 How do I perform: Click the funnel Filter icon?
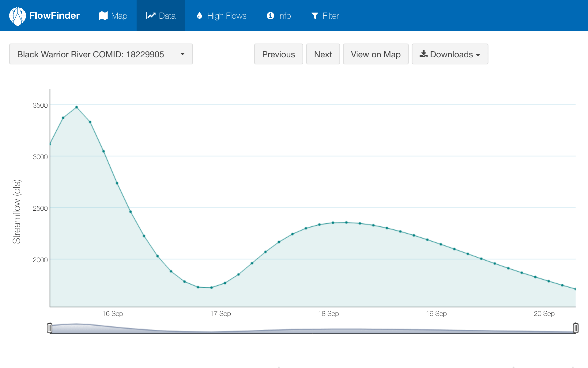tap(315, 16)
